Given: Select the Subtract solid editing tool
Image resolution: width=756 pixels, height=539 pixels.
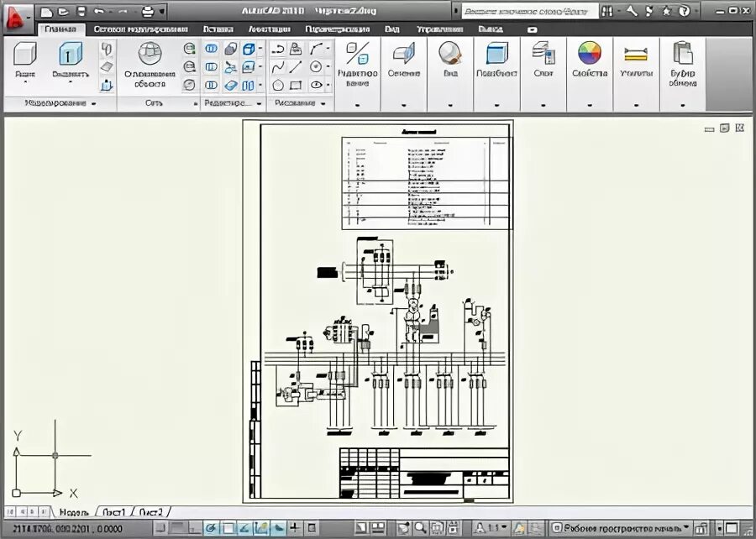Looking at the screenshot, I should 211,66.
